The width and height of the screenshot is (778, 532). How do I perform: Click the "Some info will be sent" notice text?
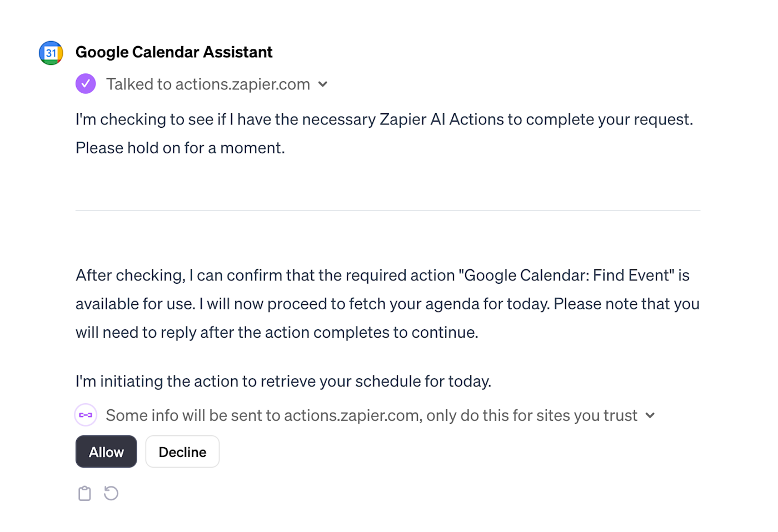(371, 415)
